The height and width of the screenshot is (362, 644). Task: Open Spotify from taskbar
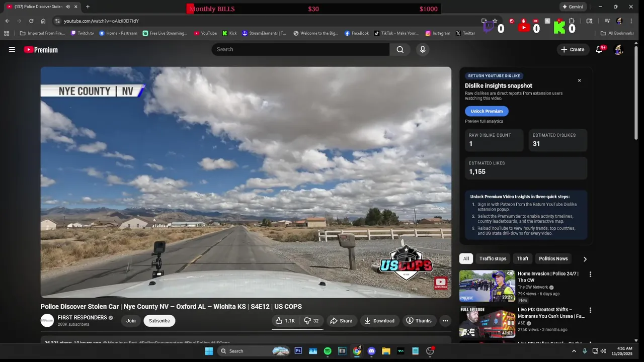tap(328, 351)
